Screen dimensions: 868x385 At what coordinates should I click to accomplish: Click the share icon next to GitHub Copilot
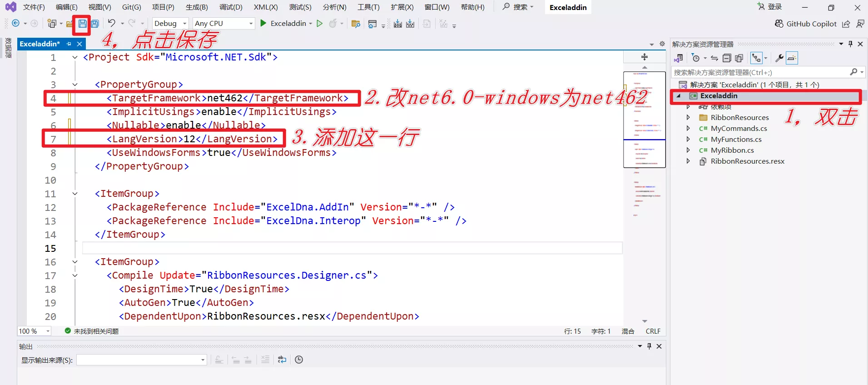click(846, 24)
